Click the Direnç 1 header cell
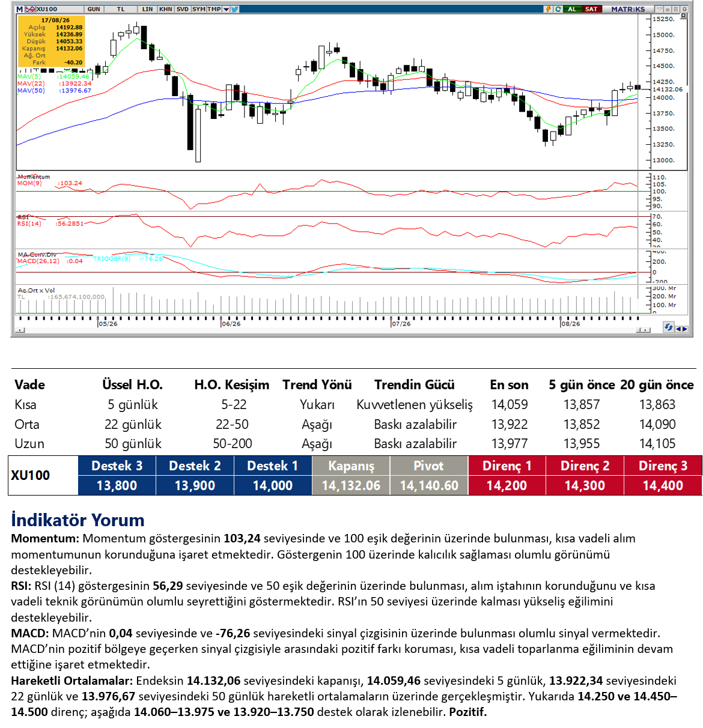The width and height of the screenshot is (703, 728). point(507,466)
